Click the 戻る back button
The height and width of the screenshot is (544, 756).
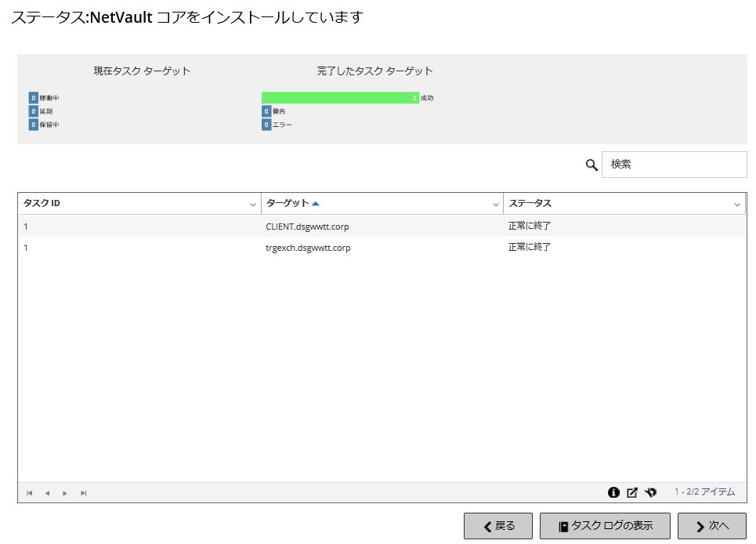coord(498,526)
